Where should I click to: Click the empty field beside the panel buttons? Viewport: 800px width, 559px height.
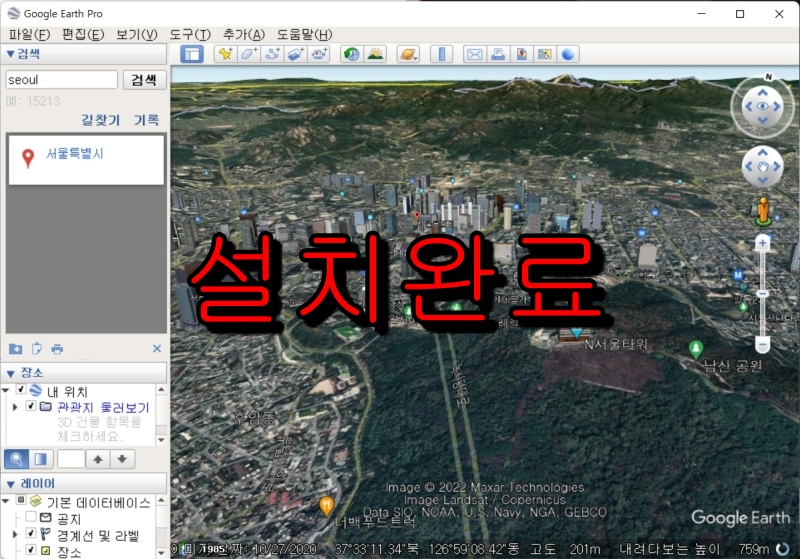[71, 459]
